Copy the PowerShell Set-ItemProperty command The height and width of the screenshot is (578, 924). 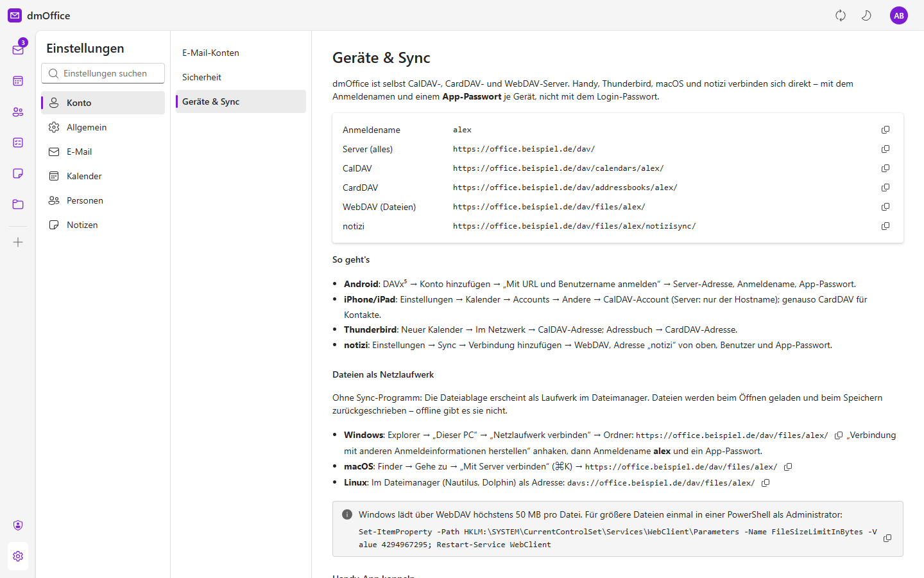887,538
